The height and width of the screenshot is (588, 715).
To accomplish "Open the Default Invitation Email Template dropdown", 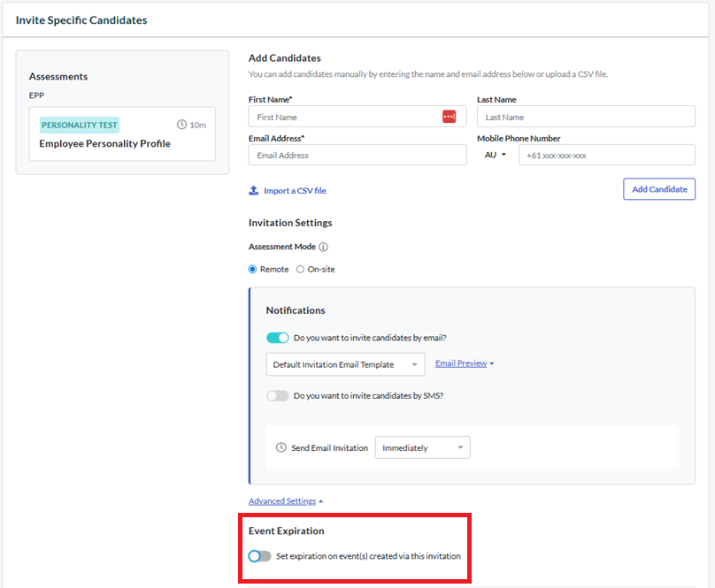I will click(345, 364).
